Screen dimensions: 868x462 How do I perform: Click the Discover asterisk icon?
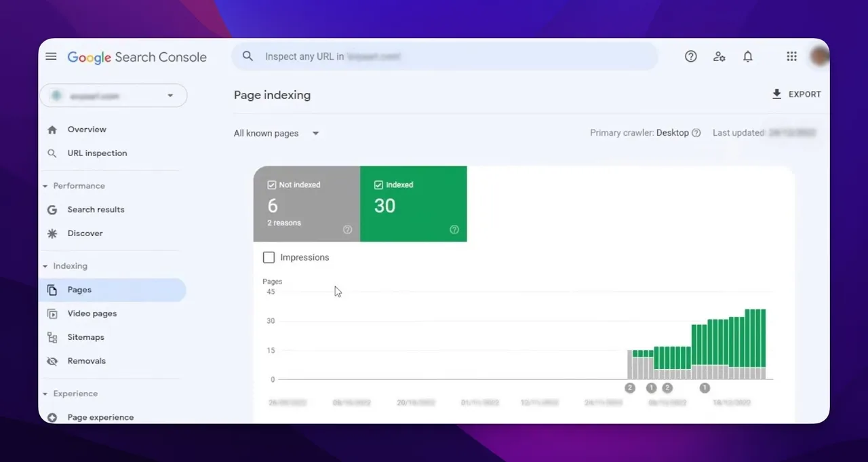click(52, 233)
